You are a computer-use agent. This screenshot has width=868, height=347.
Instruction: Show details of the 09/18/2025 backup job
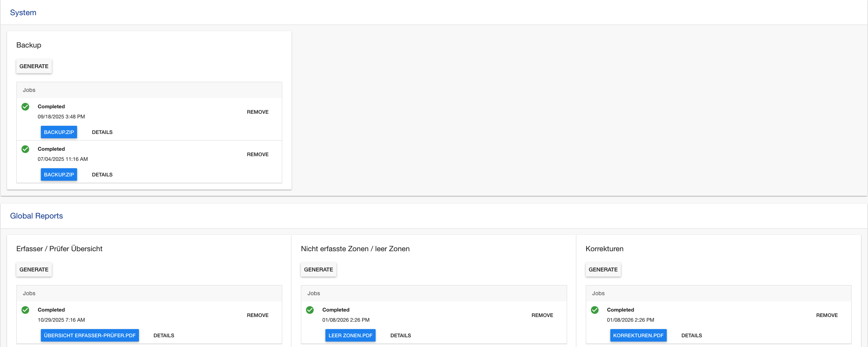(x=102, y=132)
